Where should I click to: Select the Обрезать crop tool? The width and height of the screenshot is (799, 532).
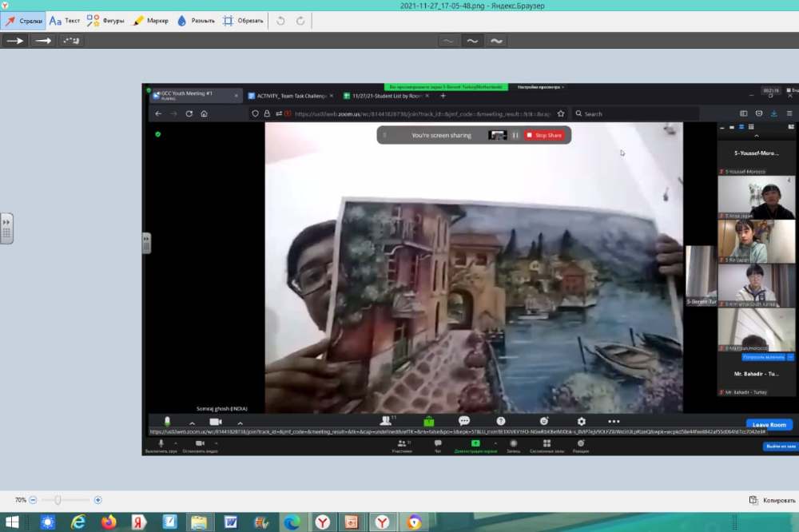coord(243,21)
